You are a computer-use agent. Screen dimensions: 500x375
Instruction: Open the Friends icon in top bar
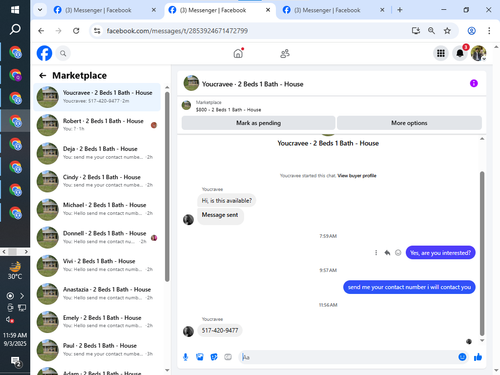[285, 53]
